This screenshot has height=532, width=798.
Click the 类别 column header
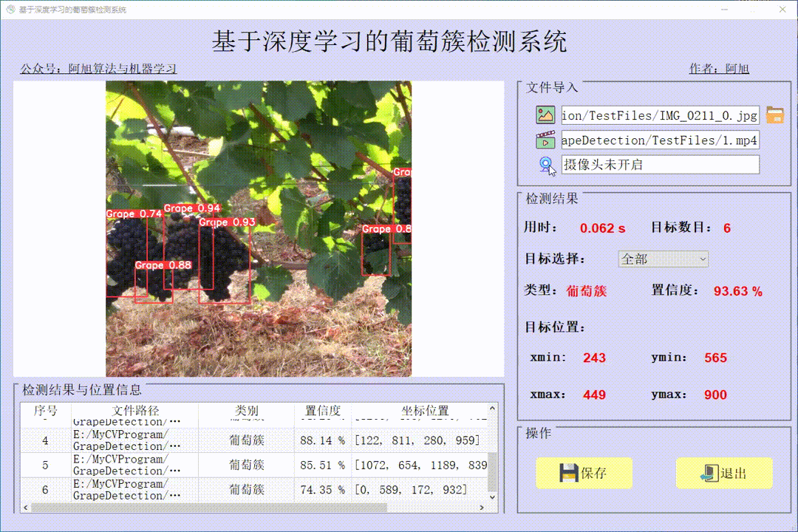pyautogui.click(x=246, y=410)
